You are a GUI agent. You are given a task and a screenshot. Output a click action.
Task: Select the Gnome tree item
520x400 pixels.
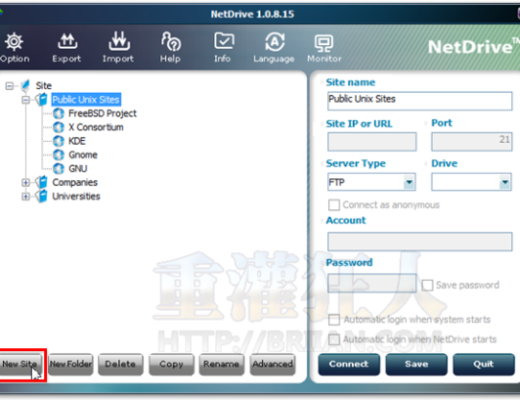(83, 155)
